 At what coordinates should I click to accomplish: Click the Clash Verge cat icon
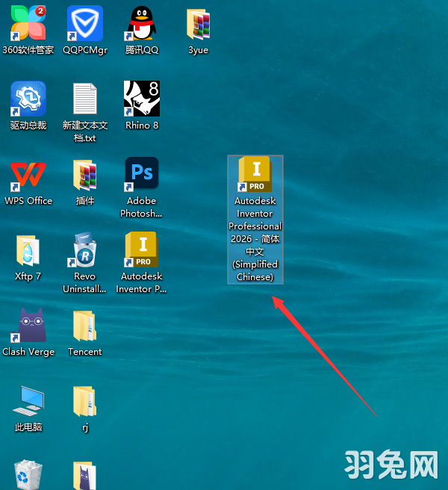coord(28,325)
